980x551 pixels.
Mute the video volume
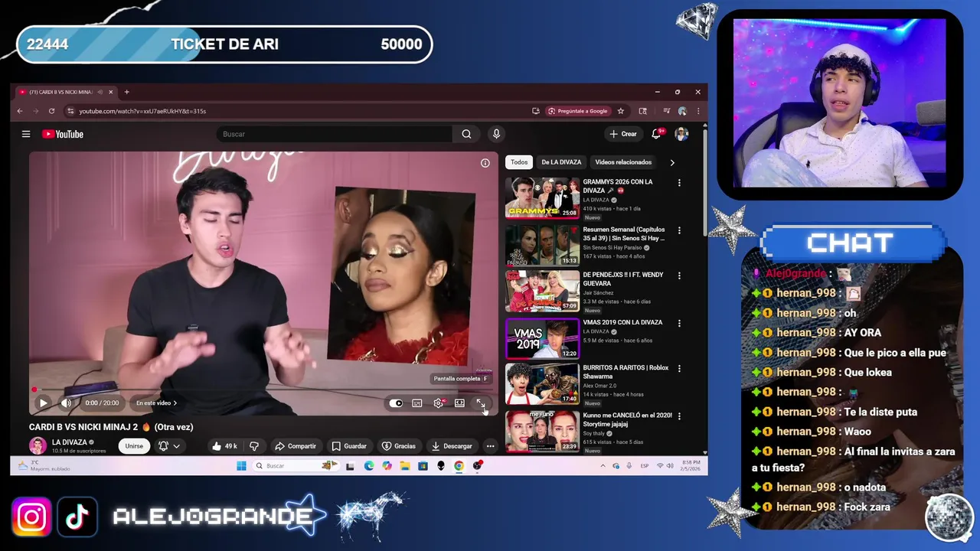coord(67,403)
